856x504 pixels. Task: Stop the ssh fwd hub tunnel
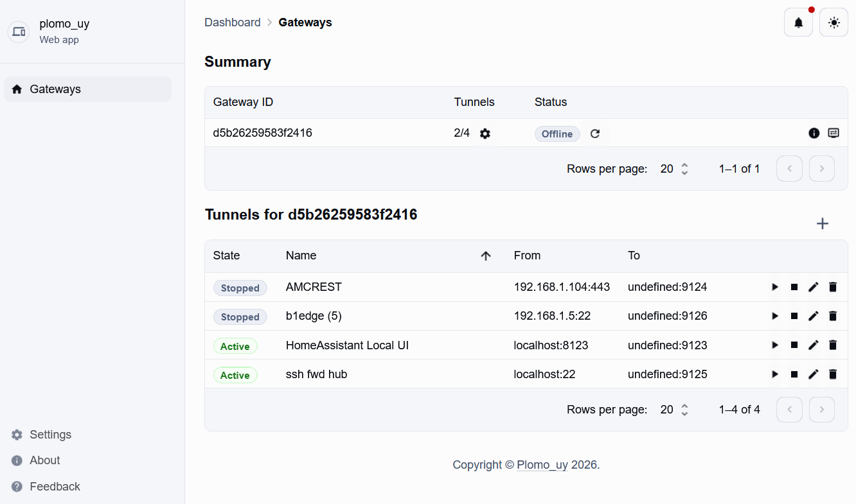(x=794, y=374)
